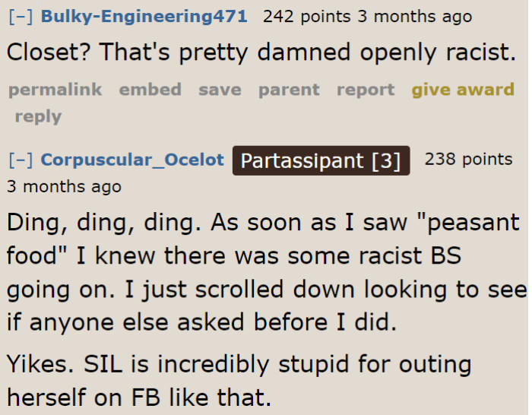
Task: Click the 238 points score
Action: pos(468,160)
